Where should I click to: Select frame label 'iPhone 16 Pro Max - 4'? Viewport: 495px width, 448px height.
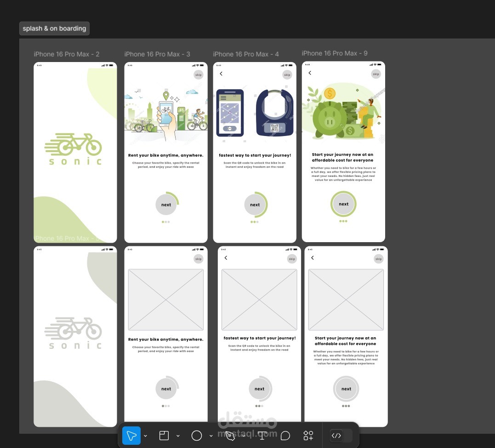click(x=246, y=54)
